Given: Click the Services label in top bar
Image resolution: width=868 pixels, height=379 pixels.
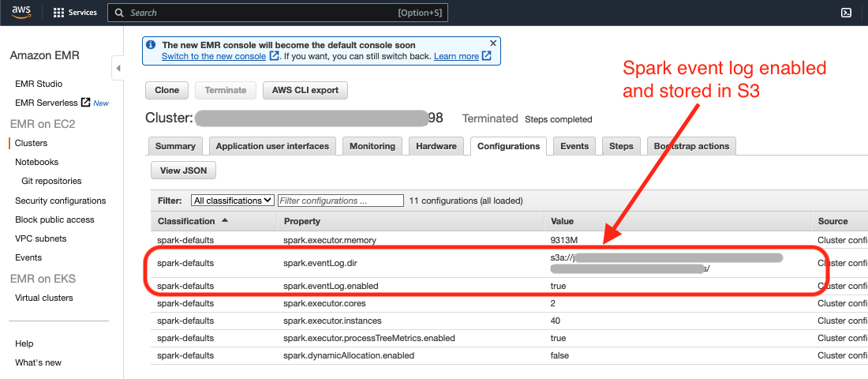Looking at the screenshot, I should (83, 13).
